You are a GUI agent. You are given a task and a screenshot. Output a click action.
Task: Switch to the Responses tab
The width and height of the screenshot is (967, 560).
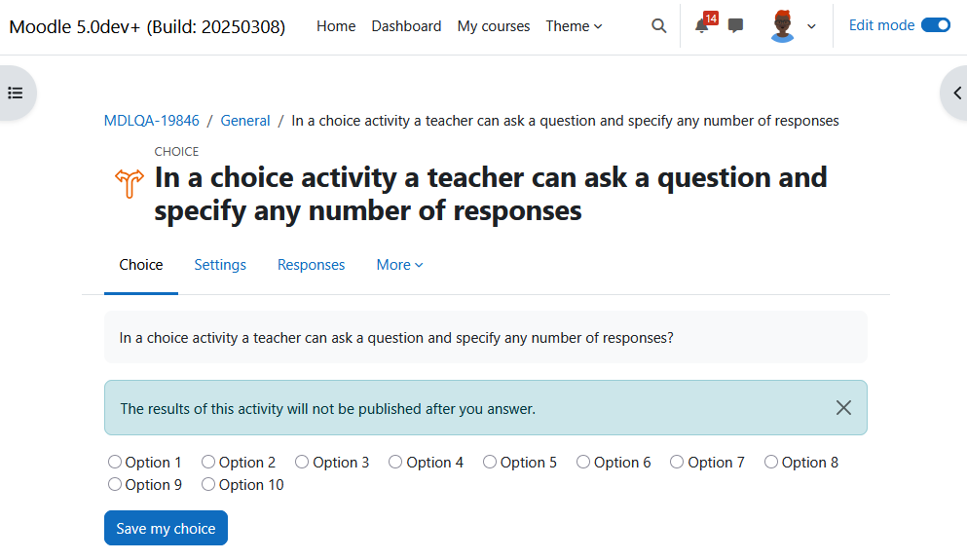[x=312, y=265]
